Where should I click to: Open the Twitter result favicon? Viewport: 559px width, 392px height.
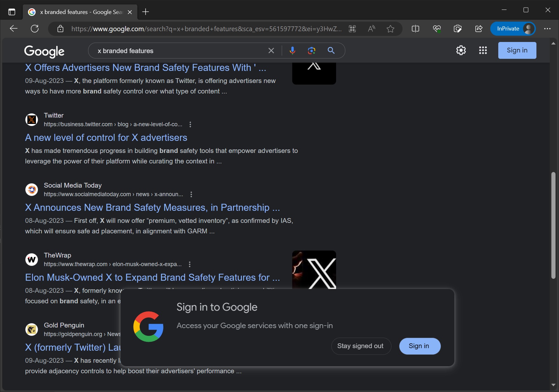tap(31, 120)
